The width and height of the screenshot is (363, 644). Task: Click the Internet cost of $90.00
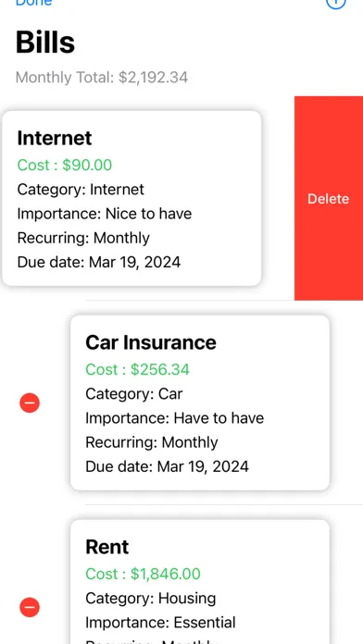(65, 165)
